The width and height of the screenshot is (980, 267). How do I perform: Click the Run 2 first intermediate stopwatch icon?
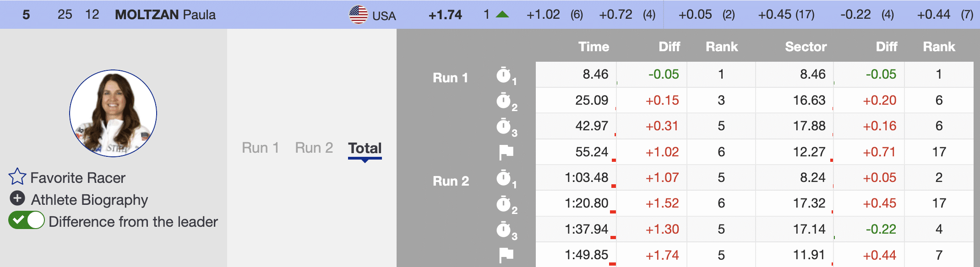(504, 178)
